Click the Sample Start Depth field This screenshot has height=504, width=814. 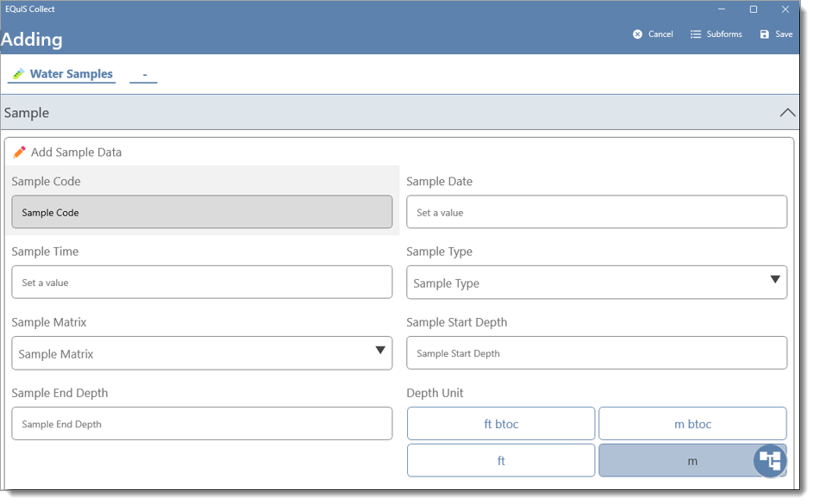[x=597, y=353]
